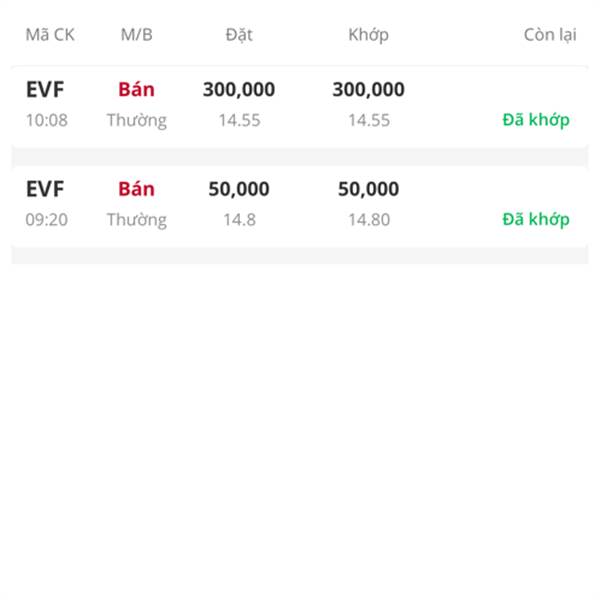Click the Đã khớp status of 300,000 order

point(536,120)
